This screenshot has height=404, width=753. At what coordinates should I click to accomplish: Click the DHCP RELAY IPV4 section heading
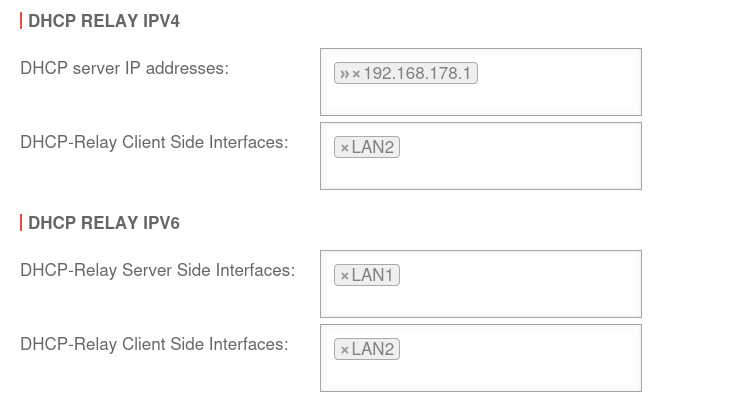tap(104, 21)
